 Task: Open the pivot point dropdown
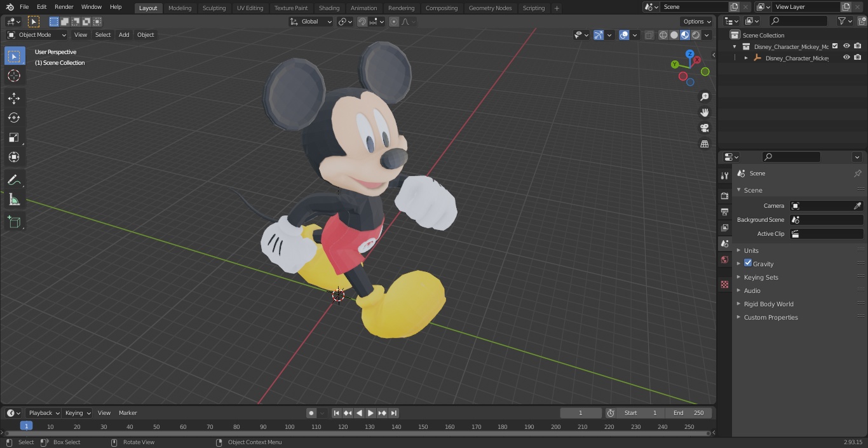(345, 22)
